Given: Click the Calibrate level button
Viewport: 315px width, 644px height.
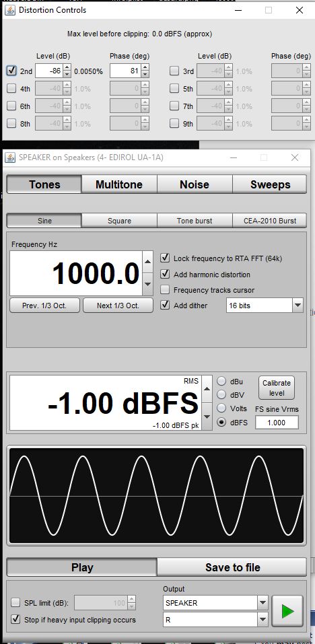Looking at the screenshot, I should coord(277,388).
